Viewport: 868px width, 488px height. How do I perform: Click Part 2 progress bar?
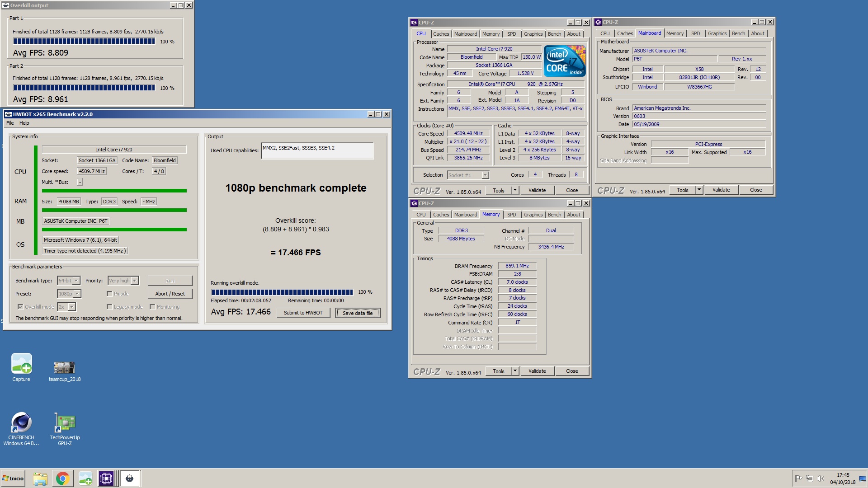[84, 88]
